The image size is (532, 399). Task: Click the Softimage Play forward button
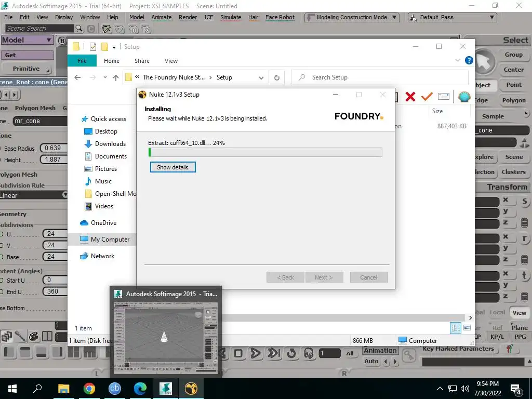(x=256, y=353)
